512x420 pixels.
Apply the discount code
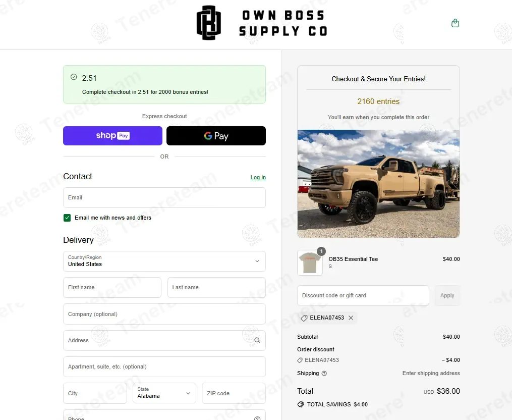[x=447, y=295]
